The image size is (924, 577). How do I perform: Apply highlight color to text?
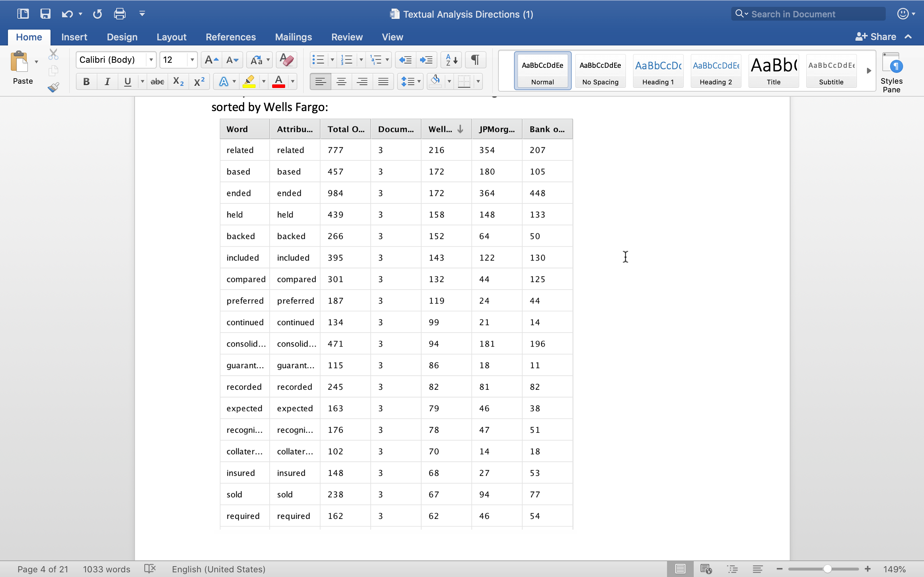click(x=250, y=81)
